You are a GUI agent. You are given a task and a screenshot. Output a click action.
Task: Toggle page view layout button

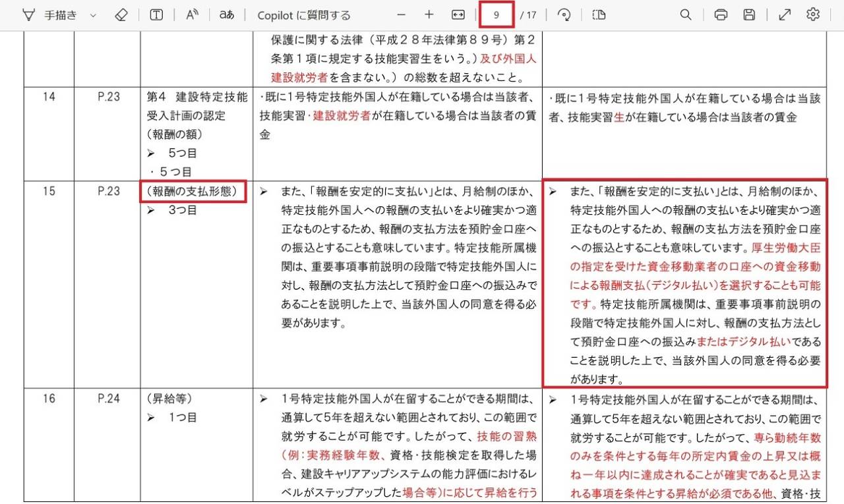pos(599,15)
